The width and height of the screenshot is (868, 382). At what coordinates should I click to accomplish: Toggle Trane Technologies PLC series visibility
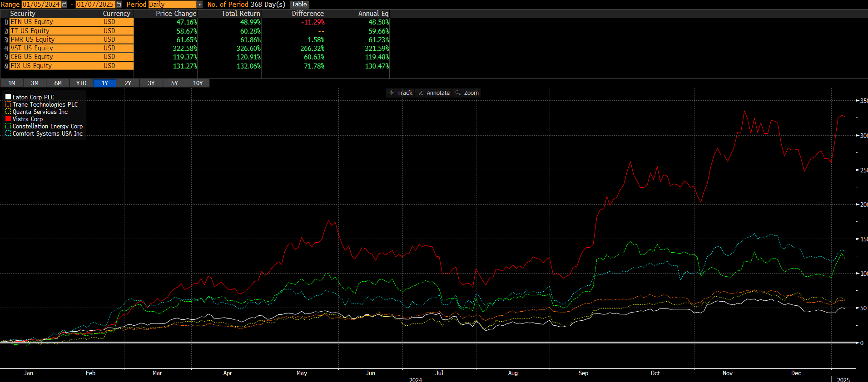pyautogui.click(x=8, y=104)
